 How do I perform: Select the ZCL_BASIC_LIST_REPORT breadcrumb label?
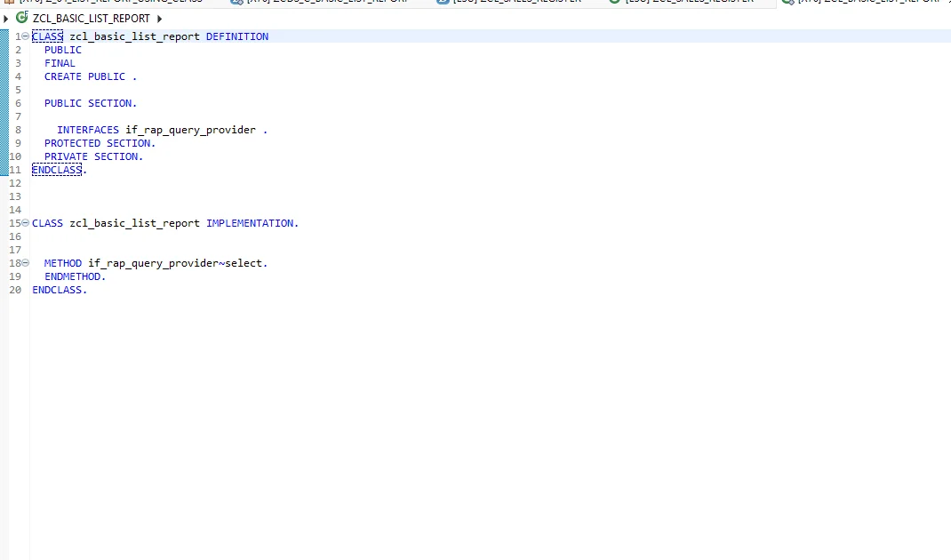pyautogui.click(x=91, y=19)
